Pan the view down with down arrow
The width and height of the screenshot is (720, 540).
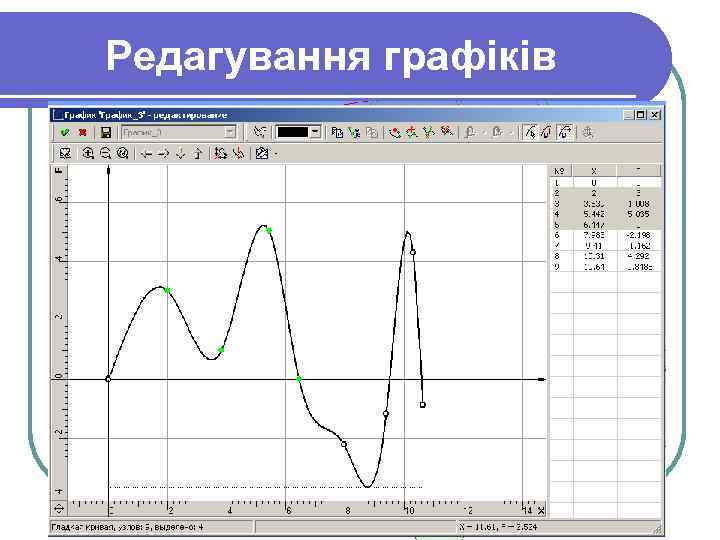(180, 154)
